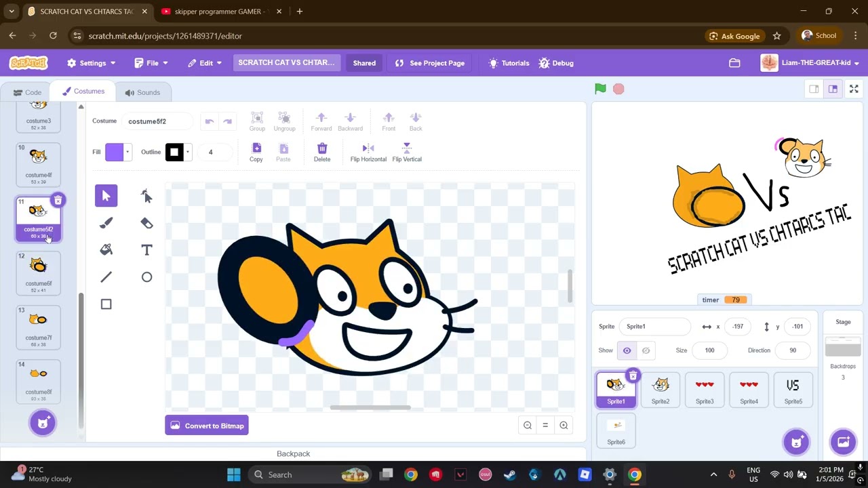Click the Delete trash icon in toolbar
Image resolution: width=868 pixels, height=488 pixels.
pyautogui.click(x=322, y=152)
